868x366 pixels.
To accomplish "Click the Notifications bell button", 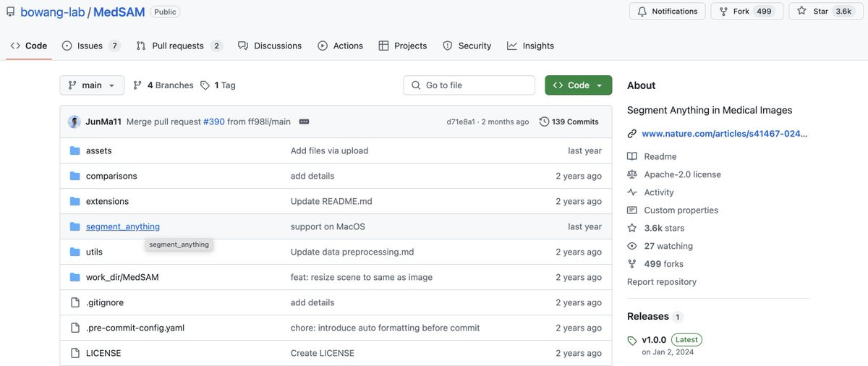I will click(x=668, y=12).
